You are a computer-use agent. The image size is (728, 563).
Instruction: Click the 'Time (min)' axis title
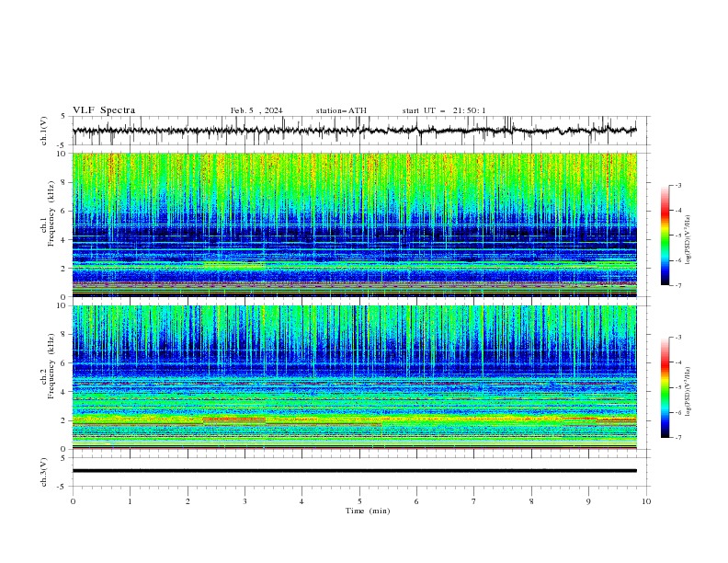[368, 511]
